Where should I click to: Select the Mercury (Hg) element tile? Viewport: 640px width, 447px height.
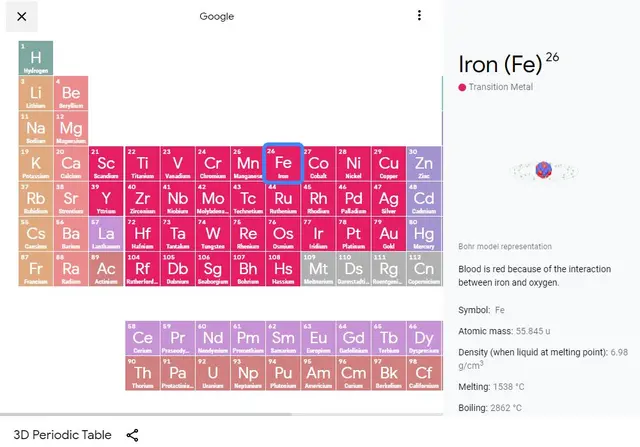pyautogui.click(x=424, y=234)
